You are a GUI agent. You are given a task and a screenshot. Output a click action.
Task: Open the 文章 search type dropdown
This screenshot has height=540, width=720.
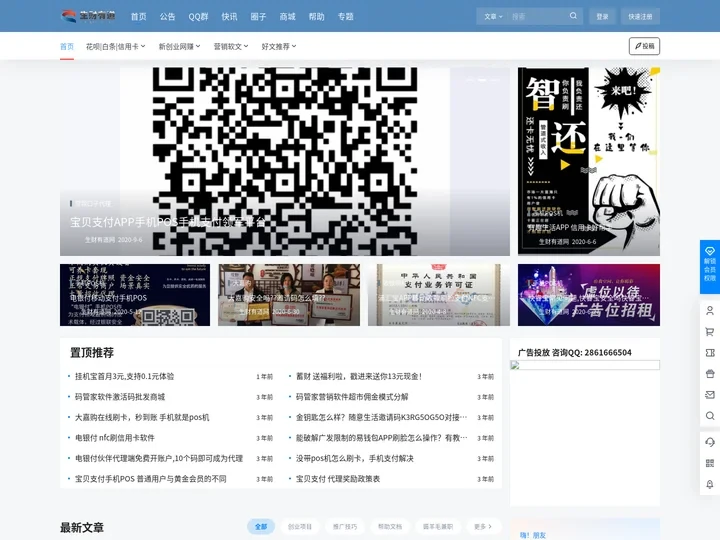(x=493, y=17)
